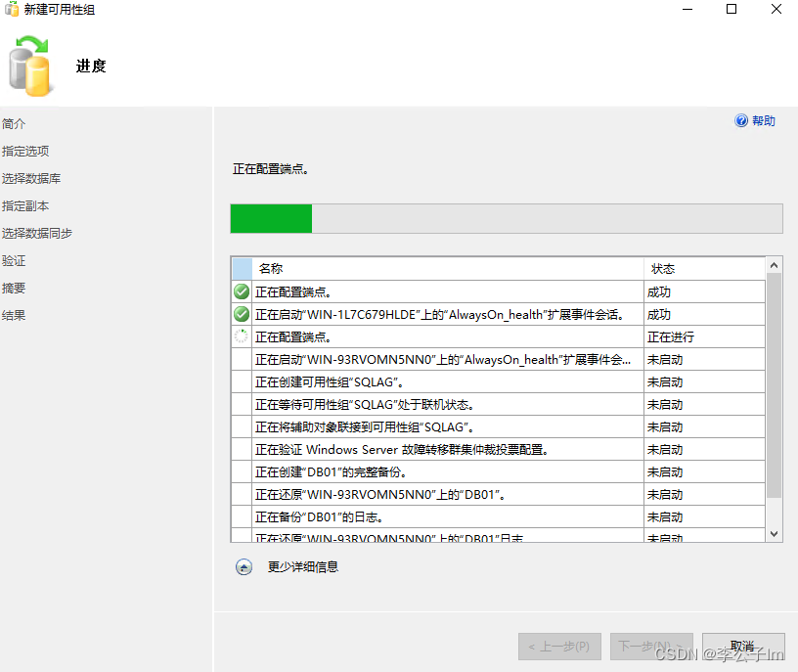Go to the 摘要 step
This screenshot has height=672, width=798.
point(14,289)
